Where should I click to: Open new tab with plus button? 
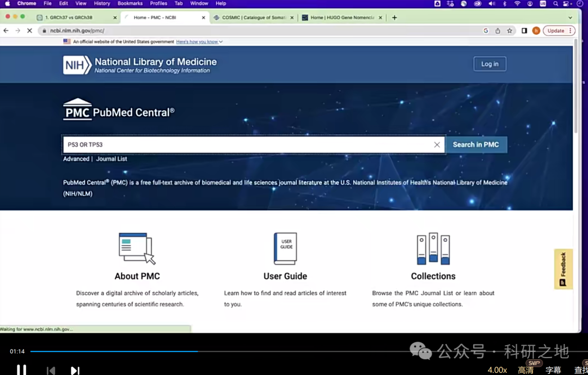pos(394,17)
